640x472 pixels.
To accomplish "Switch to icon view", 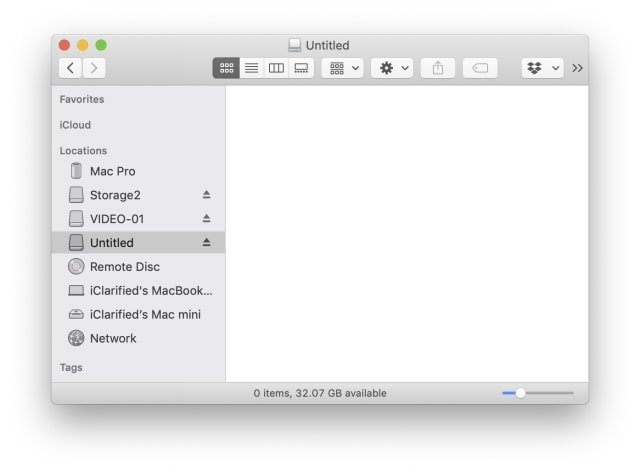I will point(226,68).
